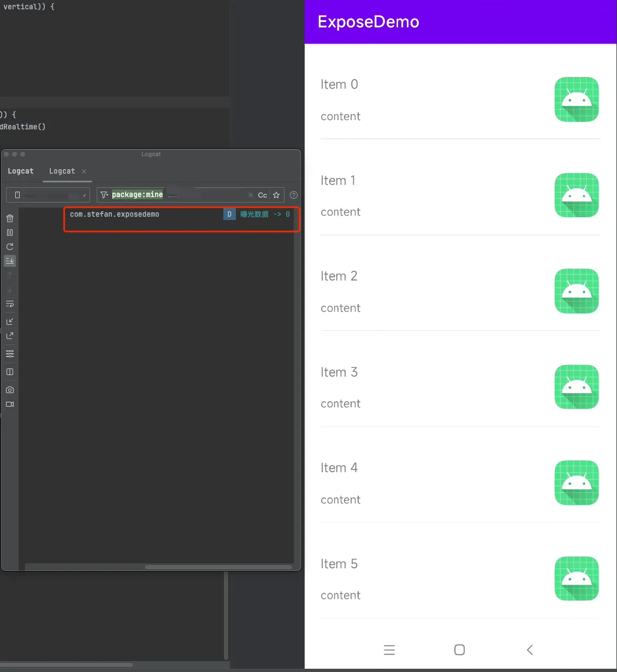Viewport: 617px width, 672px height.
Task: Toggle scroll to end in Logcat
Action: point(10,261)
